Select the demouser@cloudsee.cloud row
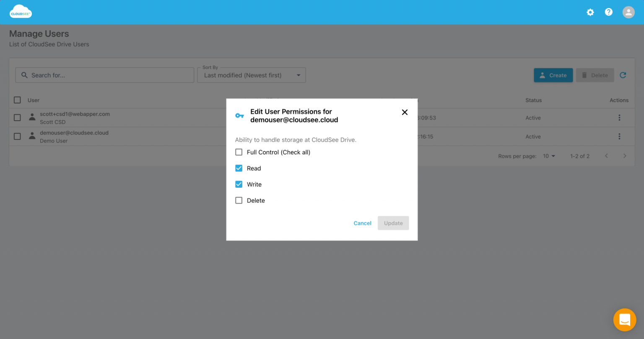This screenshot has height=339, width=644. 17,136
